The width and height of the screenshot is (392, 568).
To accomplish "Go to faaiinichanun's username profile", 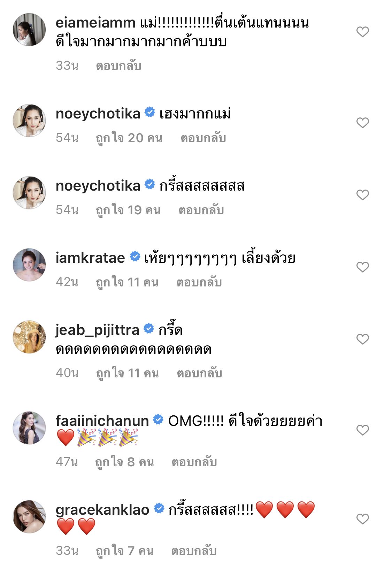I will point(102,421).
